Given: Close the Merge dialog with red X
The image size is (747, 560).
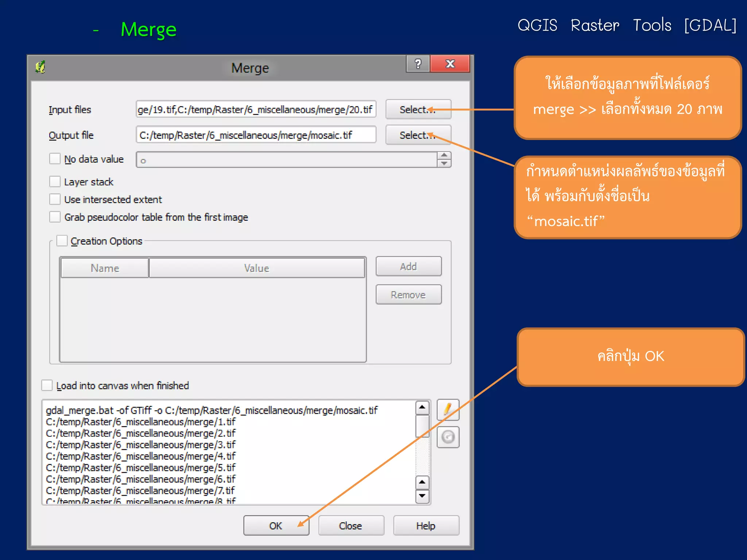Looking at the screenshot, I should tap(450, 64).
